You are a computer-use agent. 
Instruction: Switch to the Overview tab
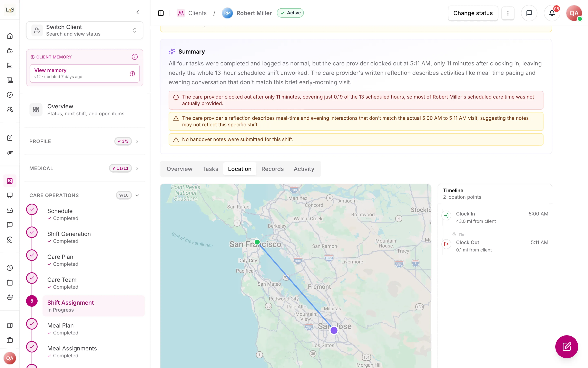coord(179,169)
